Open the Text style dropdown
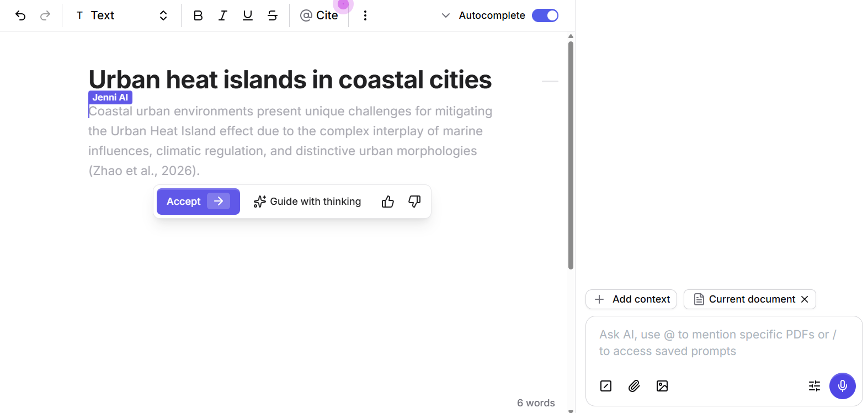Viewport: 868px width, 413px height. pos(122,15)
